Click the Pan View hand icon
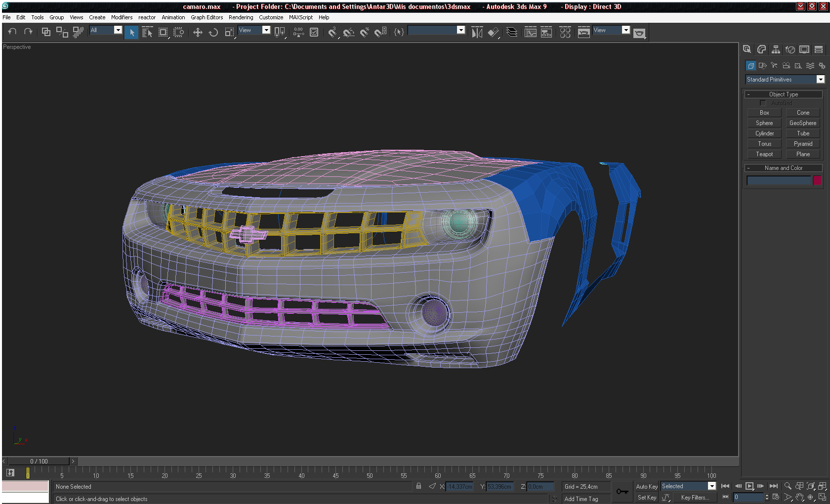Screen dimensions: 830x504 [x=799, y=497]
